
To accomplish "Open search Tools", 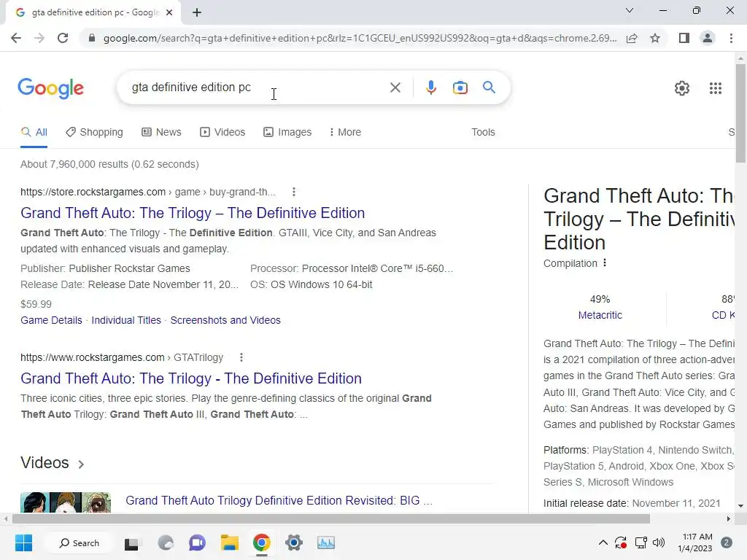I will coord(483,133).
